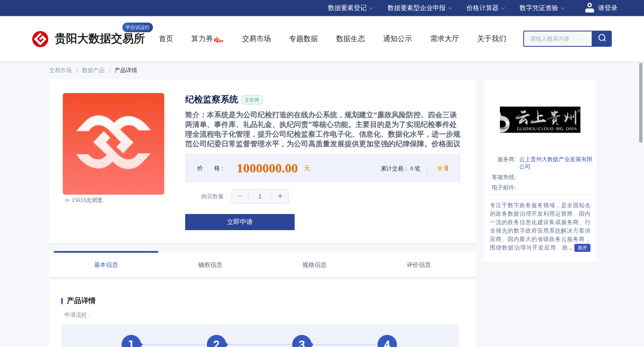The width and height of the screenshot is (644, 347).
Task: Click step 1 circle in application flow
Action: tap(131, 341)
